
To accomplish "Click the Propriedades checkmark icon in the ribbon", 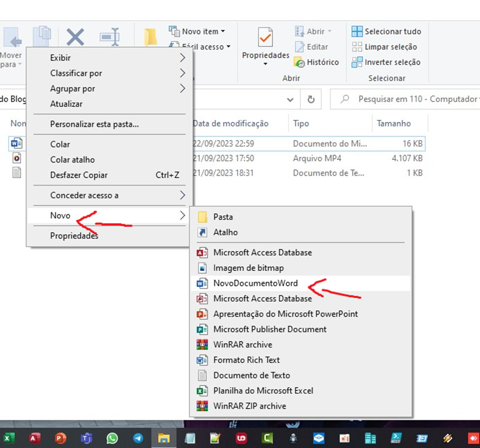I will [x=265, y=37].
